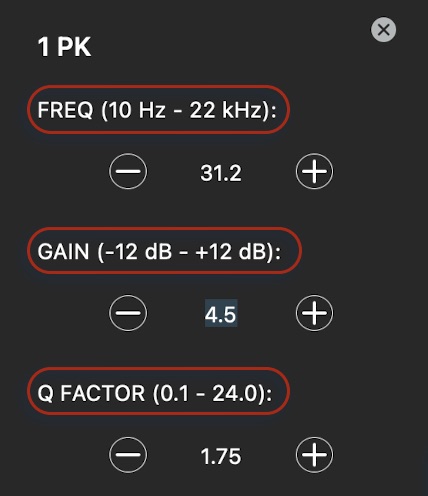Viewport: 428px width, 496px height.
Task: Step Q factor down from 1.75
Action: pos(128,455)
